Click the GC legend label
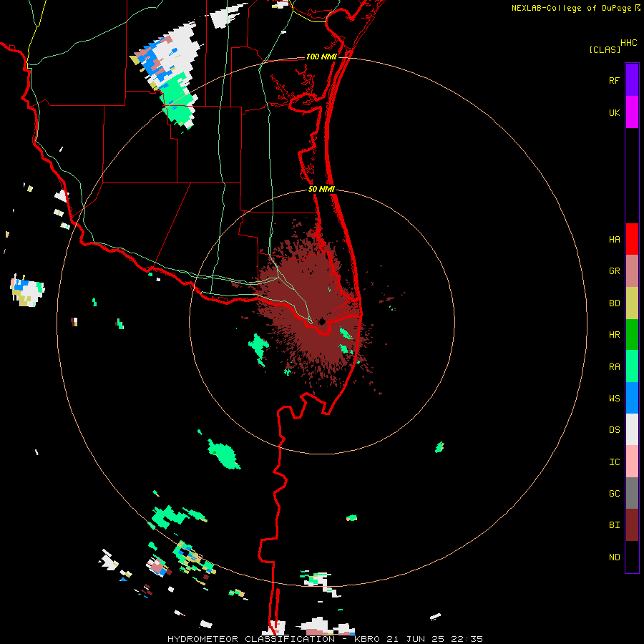Screen dimensions: 644x644 (x=614, y=494)
